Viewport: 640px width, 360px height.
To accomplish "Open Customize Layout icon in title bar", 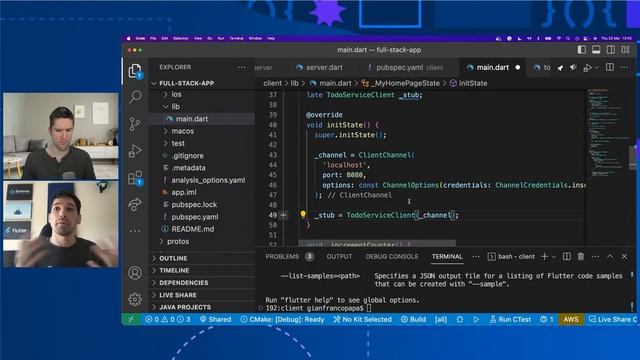I will click(x=625, y=50).
